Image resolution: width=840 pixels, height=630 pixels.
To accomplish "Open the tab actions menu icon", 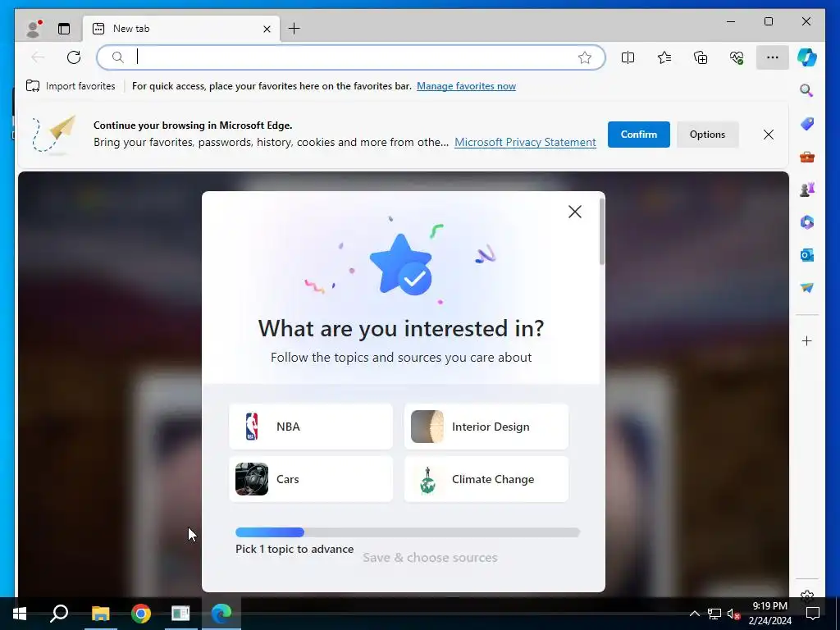I will tap(64, 29).
